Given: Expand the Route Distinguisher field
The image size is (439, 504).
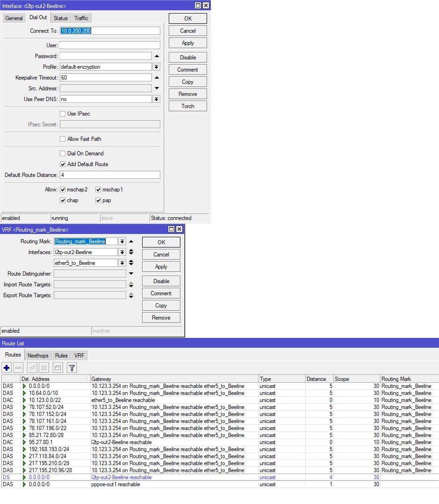Looking at the screenshot, I should tap(131, 274).
